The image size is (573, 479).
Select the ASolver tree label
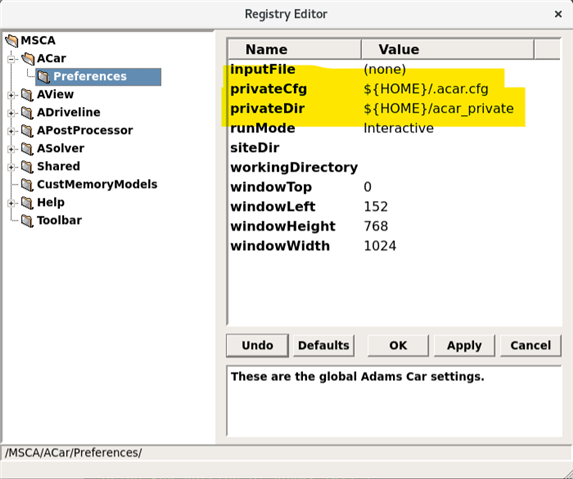coord(60,148)
